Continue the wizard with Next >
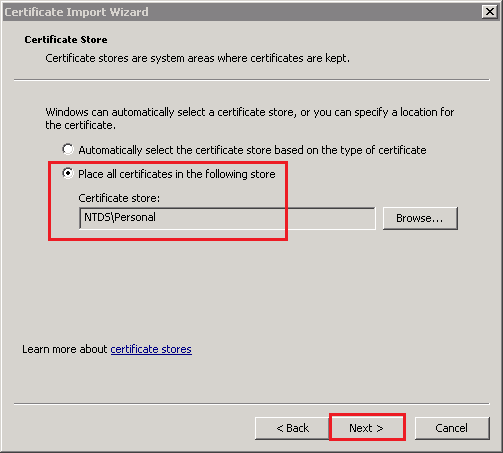The width and height of the screenshot is (503, 453). pos(367,428)
